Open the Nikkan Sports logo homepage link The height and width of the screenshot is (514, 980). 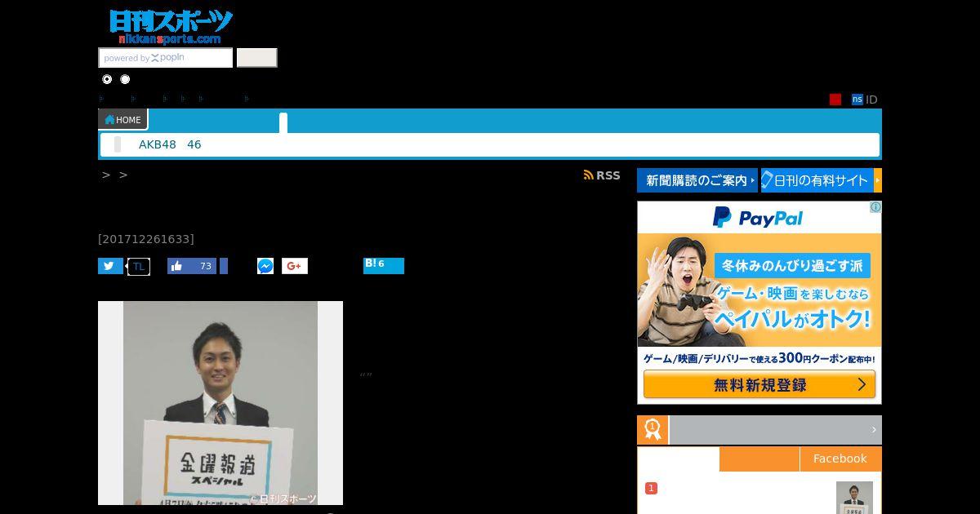(171, 26)
